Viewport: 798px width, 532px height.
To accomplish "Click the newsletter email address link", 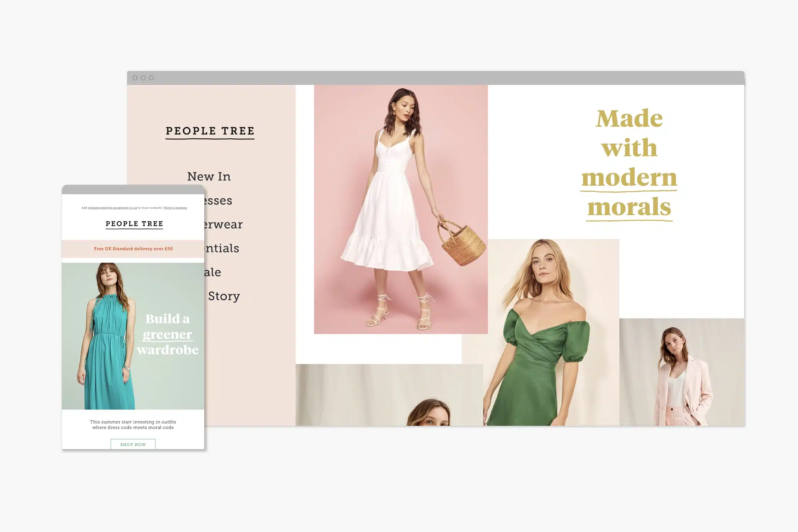I will tap(113, 208).
